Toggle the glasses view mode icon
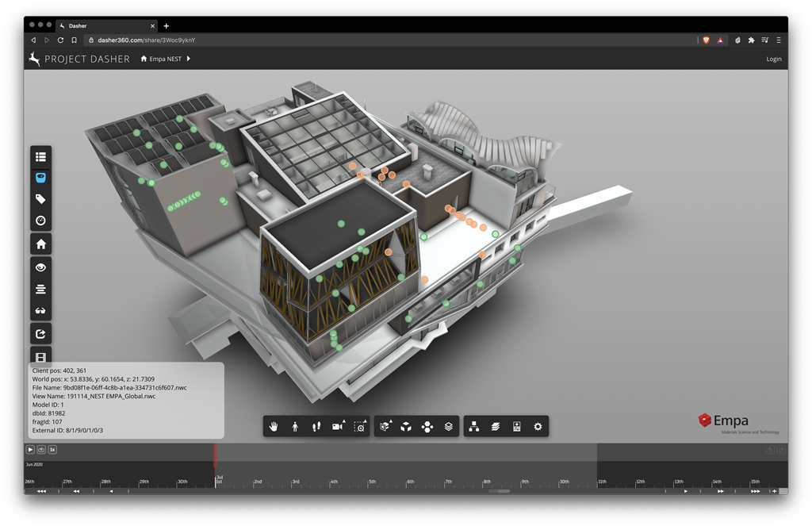The image size is (812, 526). tap(41, 310)
